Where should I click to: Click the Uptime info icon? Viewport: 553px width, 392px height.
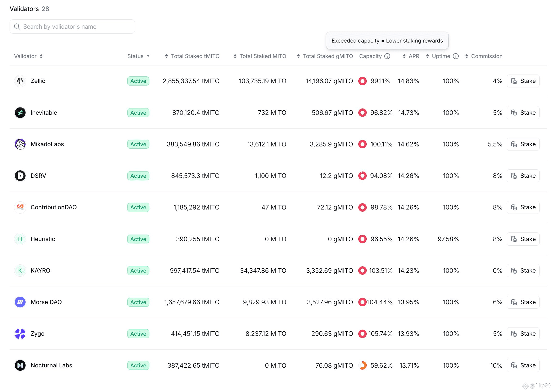tap(456, 56)
